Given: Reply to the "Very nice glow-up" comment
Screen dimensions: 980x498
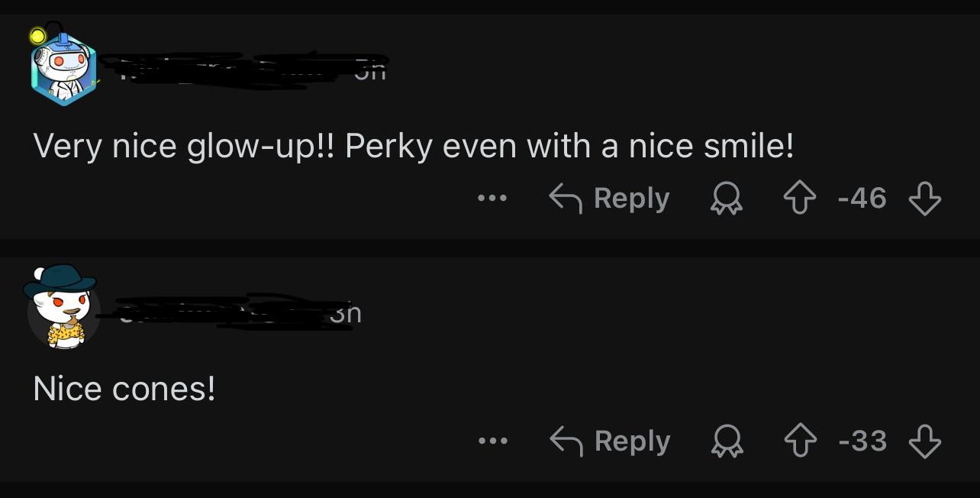Looking at the screenshot, I should (610, 199).
